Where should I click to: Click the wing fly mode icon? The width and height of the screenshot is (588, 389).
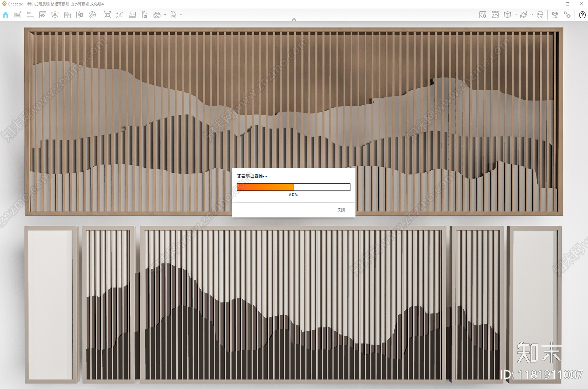coord(524,15)
